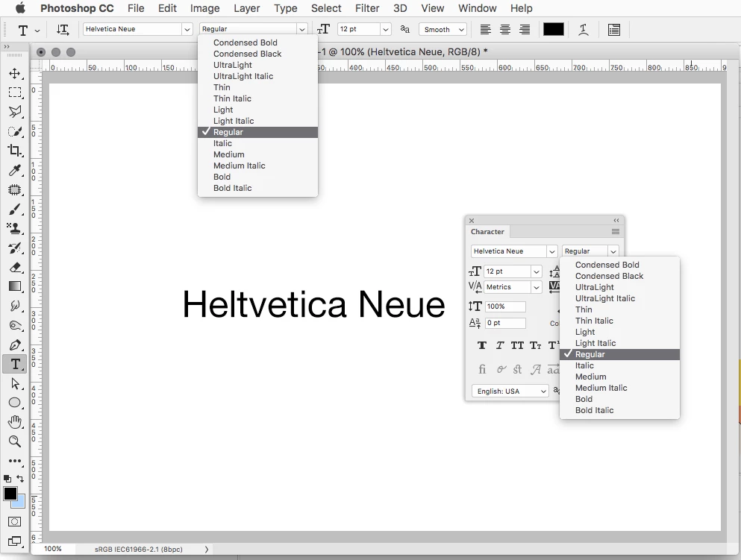Select the Gradient tool

[x=15, y=286]
